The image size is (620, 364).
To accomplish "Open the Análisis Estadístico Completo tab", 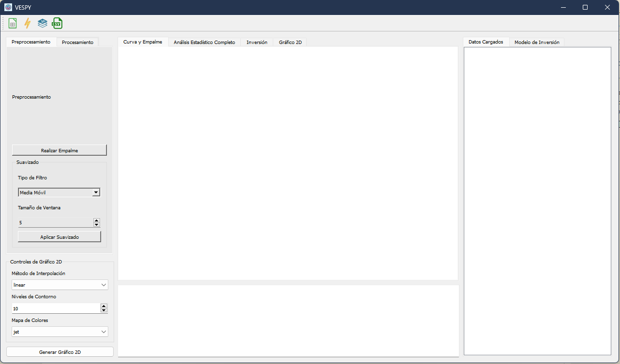I will point(204,42).
